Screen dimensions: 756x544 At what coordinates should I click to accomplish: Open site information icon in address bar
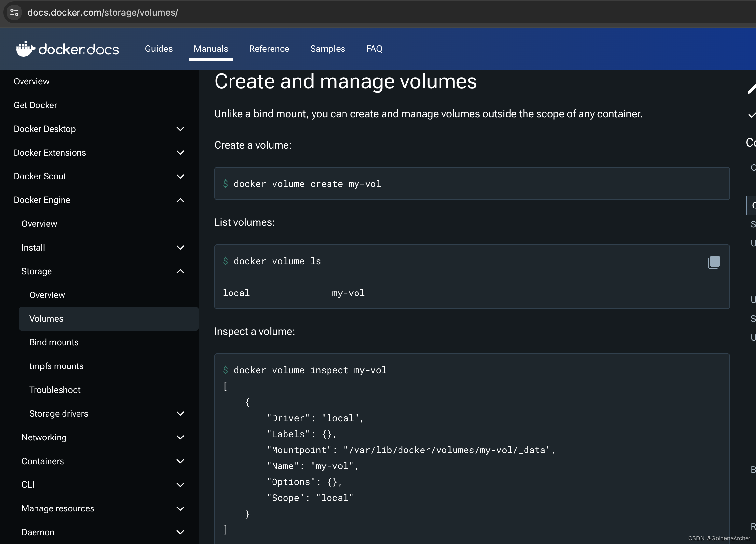click(14, 13)
